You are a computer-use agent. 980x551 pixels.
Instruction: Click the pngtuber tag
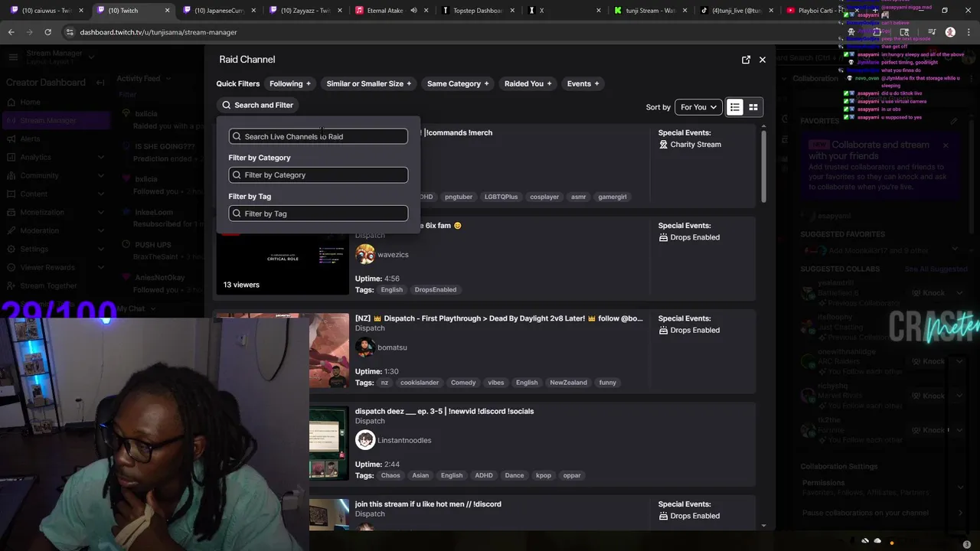[x=459, y=197]
